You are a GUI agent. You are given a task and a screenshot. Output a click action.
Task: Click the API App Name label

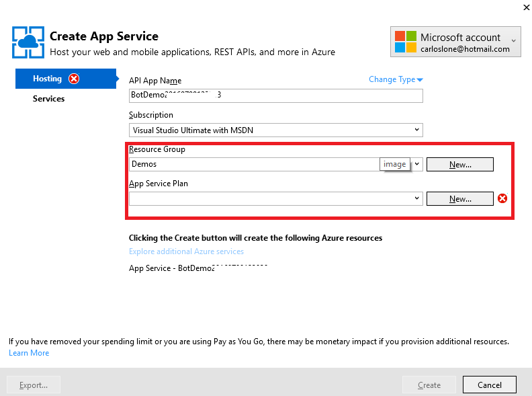[x=155, y=81]
